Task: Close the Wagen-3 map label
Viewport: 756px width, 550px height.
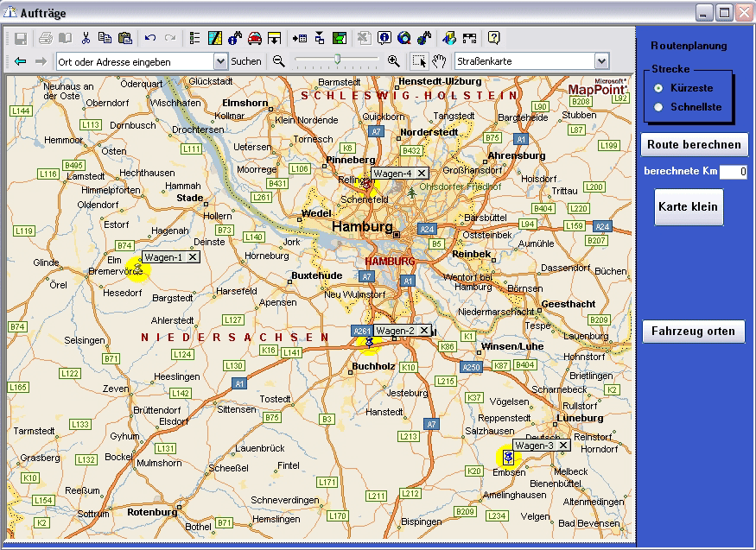Action: tap(562, 446)
